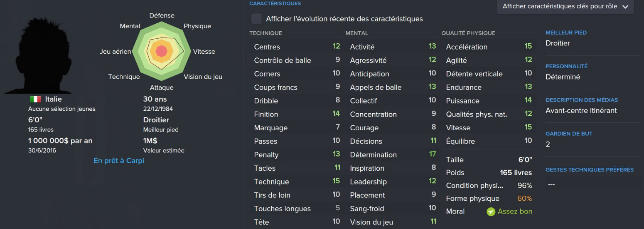Select the Caractéristiques section header

tap(275, 3)
